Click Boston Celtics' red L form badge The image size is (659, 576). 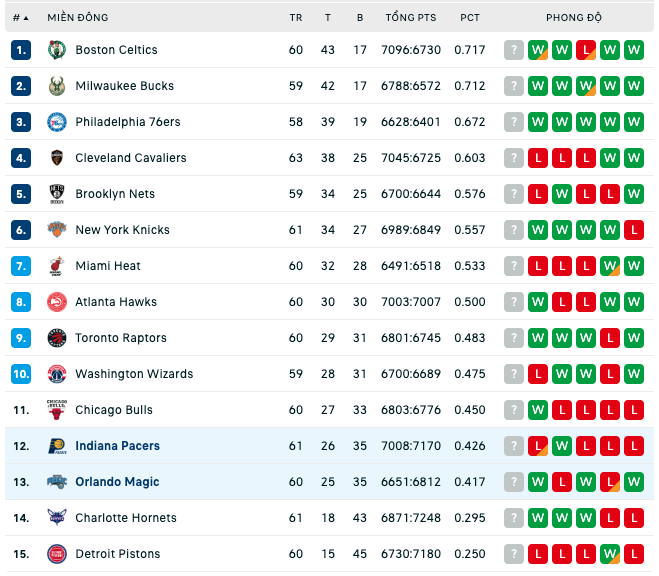pyautogui.click(x=586, y=50)
